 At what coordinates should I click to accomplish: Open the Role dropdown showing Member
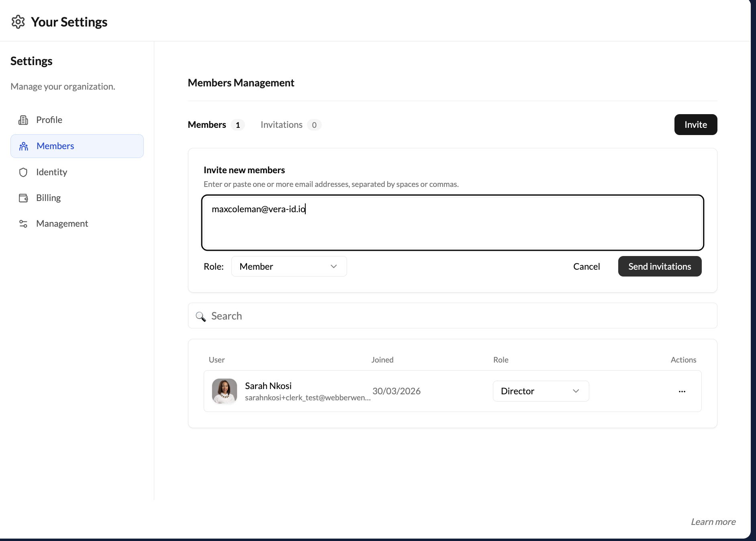tap(289, 266)
